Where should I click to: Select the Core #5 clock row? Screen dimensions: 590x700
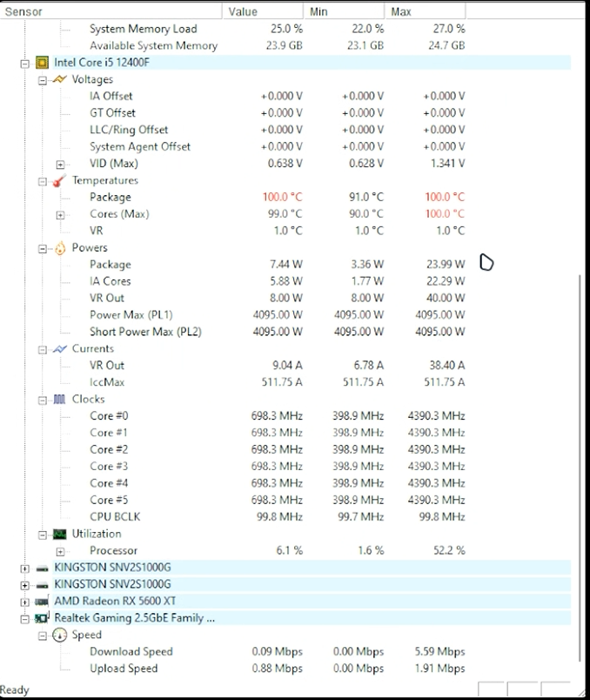pos(277,500)
